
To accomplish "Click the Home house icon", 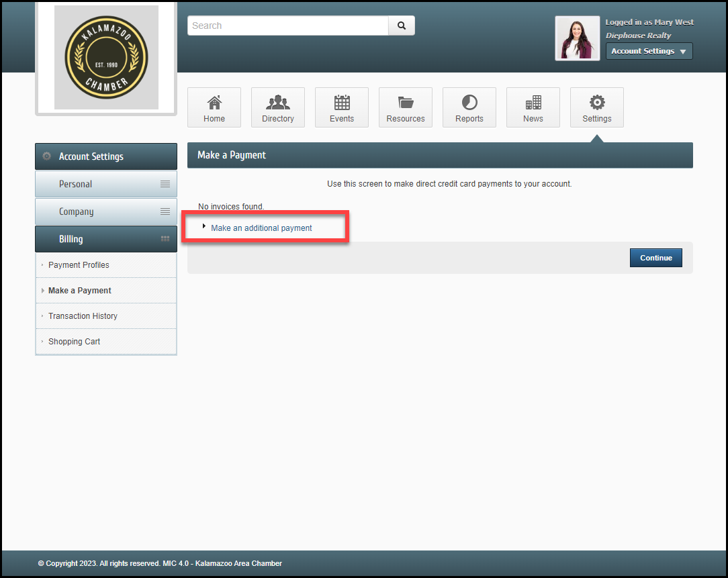I will click(214, 103).
